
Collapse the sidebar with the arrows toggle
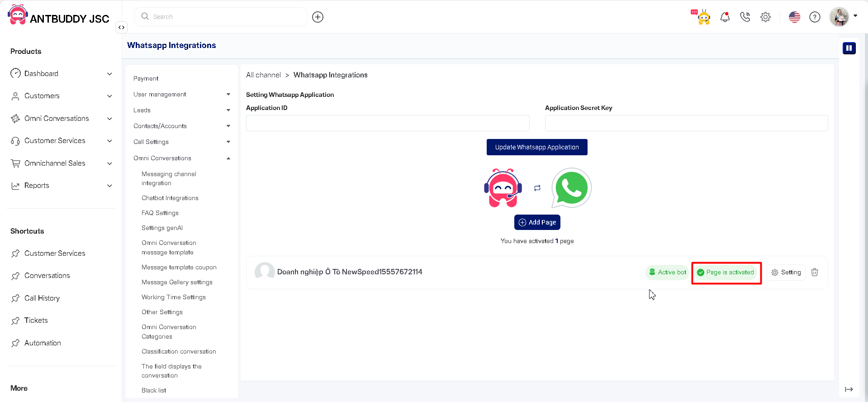121,27
